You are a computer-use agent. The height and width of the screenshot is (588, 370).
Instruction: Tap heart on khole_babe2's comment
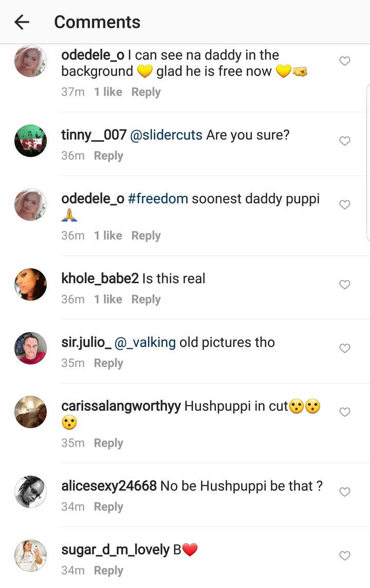(x=344, y=285)
